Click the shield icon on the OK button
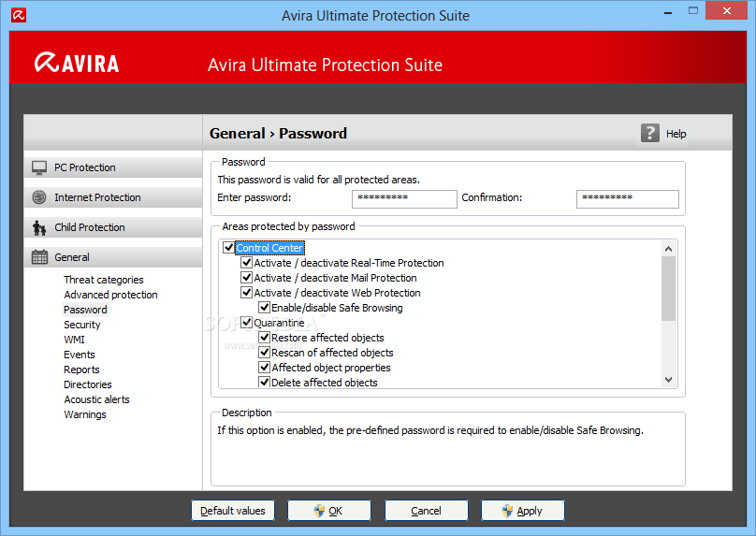 pos(318,511)
